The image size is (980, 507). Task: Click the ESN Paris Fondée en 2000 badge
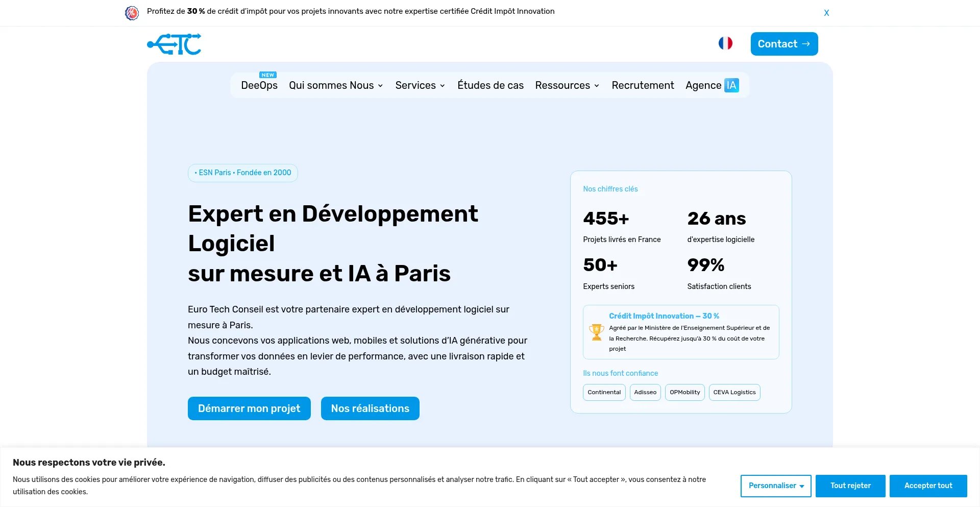coord(243,173)
